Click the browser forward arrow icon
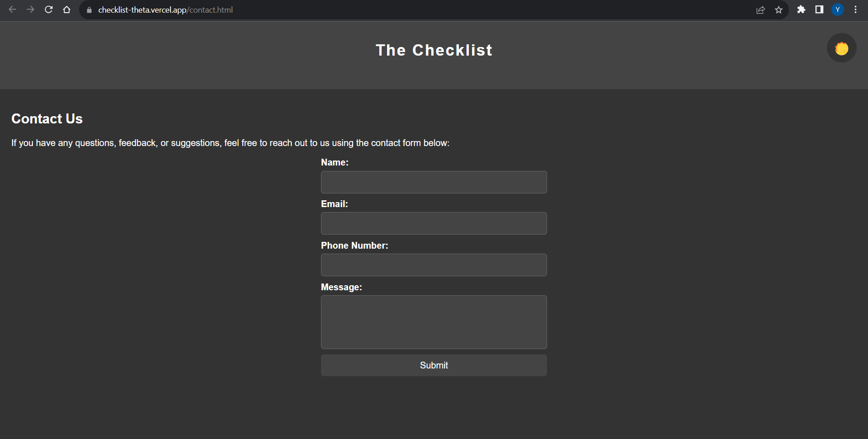Image resolution: width=868 pixels, height=439 pixels. 30,9
